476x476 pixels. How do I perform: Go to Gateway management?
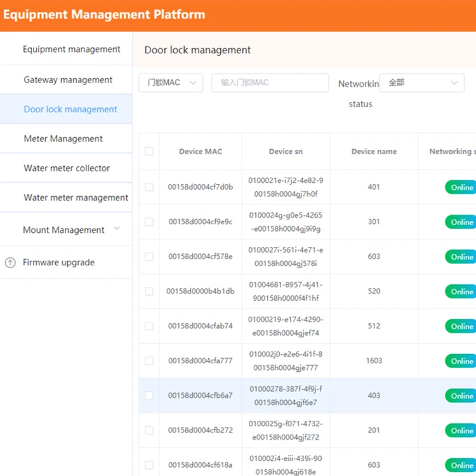(68, 80)
